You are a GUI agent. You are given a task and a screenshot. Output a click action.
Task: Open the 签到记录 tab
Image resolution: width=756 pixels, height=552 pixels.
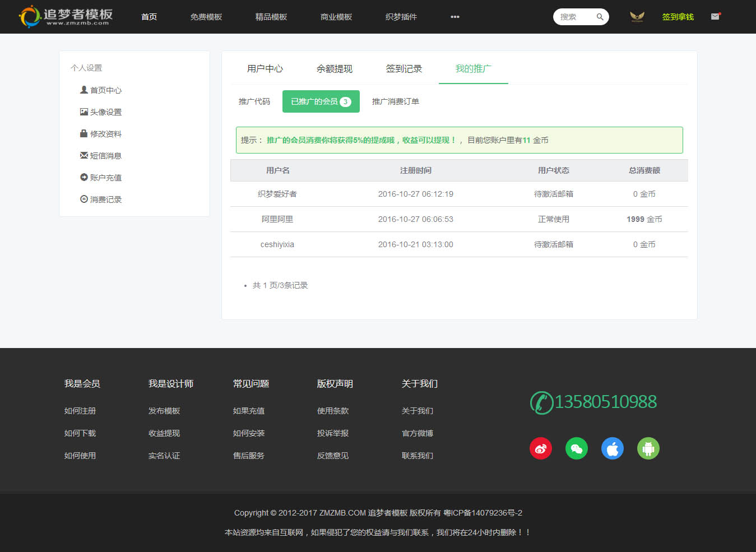coord(403,68)
